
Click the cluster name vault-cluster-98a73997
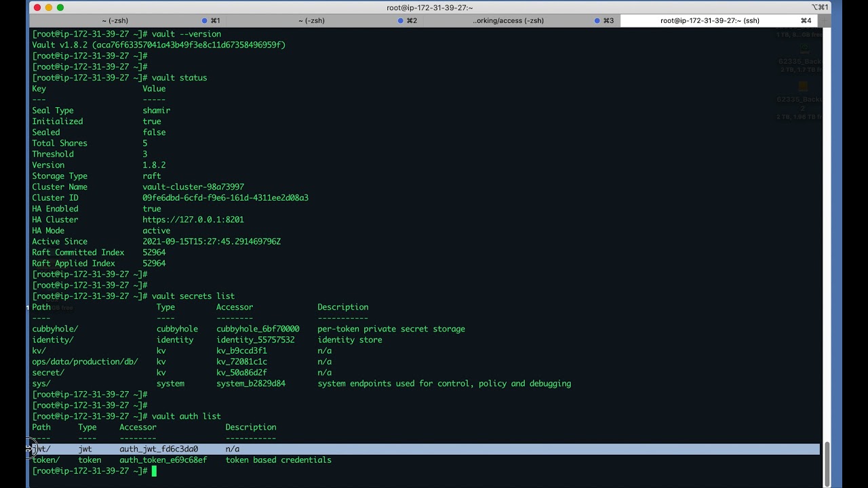(x=193, y=187)
